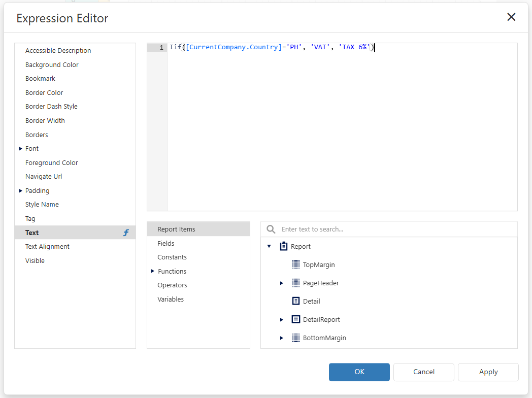Click the BottomMargin band icon
Screen dimensions: 532x398
point(296,338)
